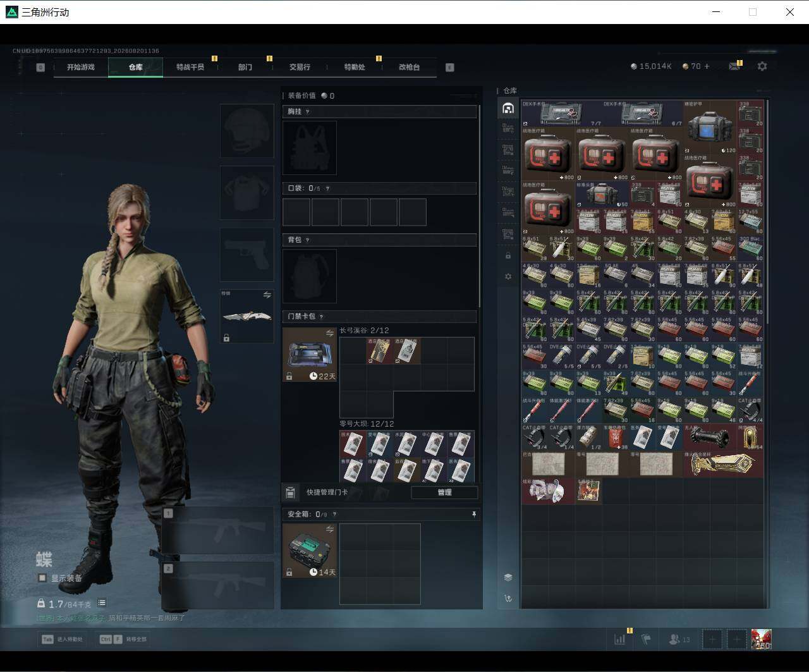Swap the safe box with its swap arrows
Viewport: 809px width, 672px height.
[329, 529]
